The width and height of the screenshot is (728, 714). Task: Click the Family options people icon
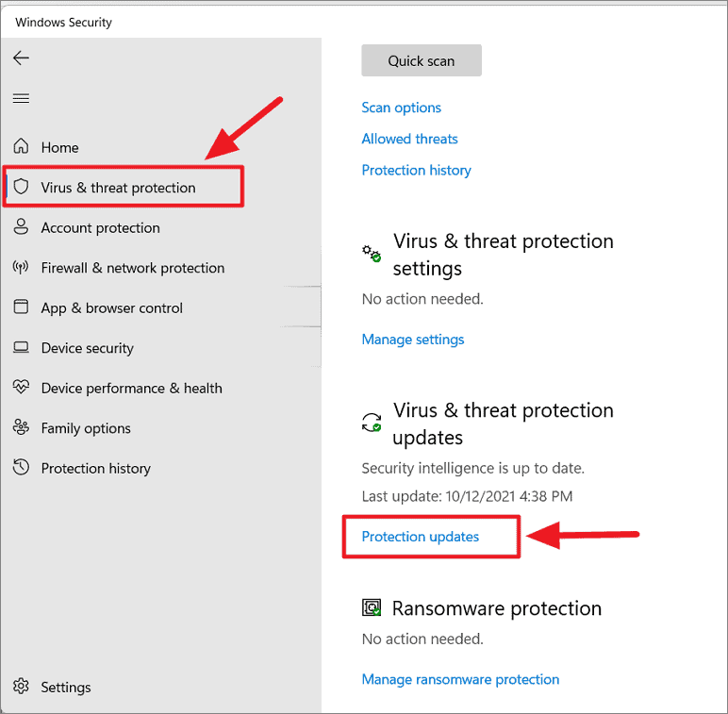click(x=21, y=427)
